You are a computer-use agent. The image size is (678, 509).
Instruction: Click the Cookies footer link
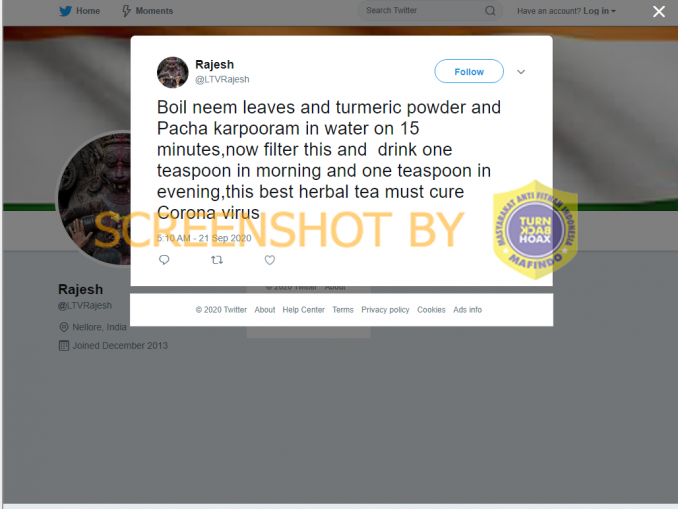(x=431, y=310)
